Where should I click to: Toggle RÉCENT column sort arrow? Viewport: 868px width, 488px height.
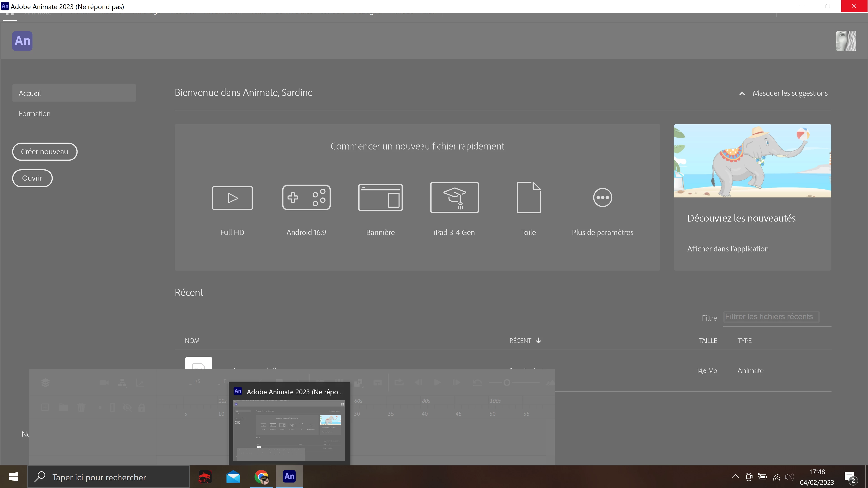(x=538, y=340)
